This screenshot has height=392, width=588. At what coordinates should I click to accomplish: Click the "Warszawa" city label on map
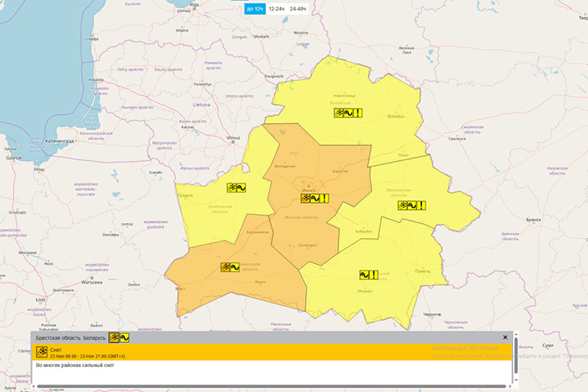point(92,283)
